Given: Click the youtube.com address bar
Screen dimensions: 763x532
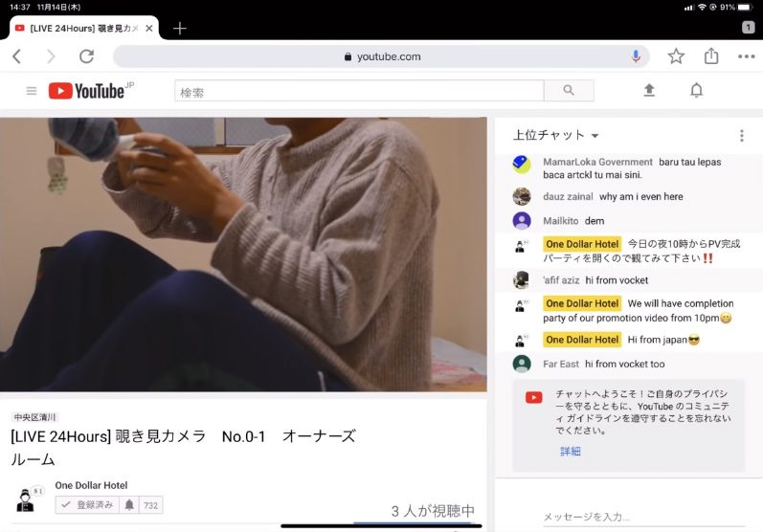Looking at the screenshot, I should (x=381, y=56).
